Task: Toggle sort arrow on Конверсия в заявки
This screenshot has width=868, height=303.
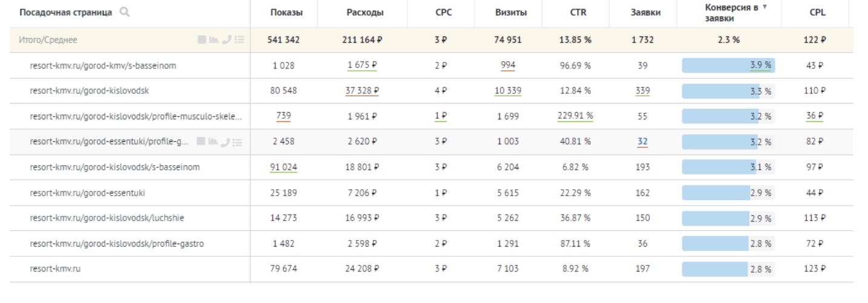Action: click(x=764, y=7)
